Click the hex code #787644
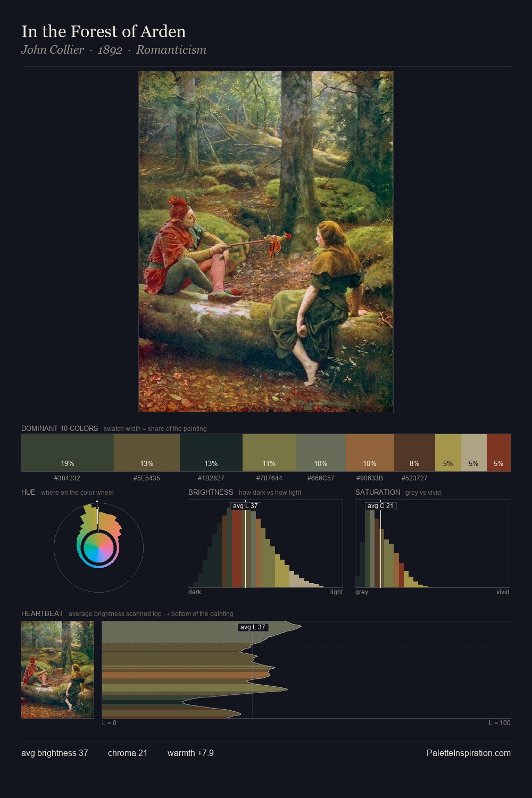 269,478
